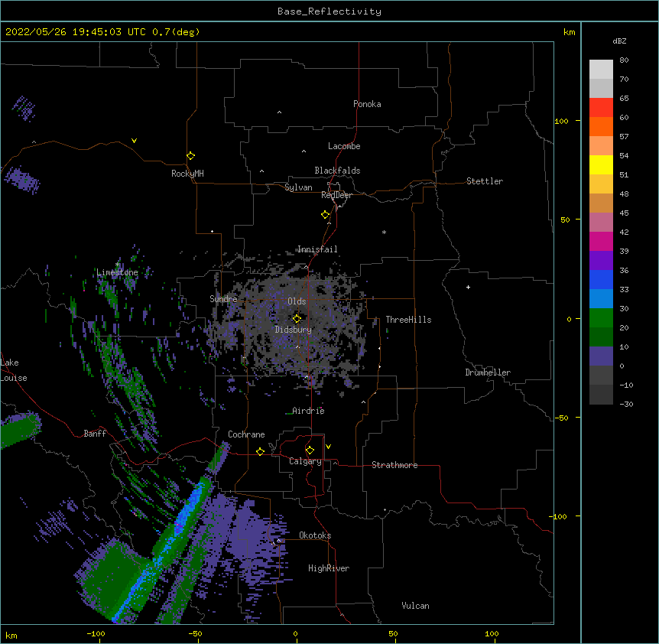Image resolution: width=659 pixels, height=644 pixels.
Task: Click the Olds town label
Action: 297,301
